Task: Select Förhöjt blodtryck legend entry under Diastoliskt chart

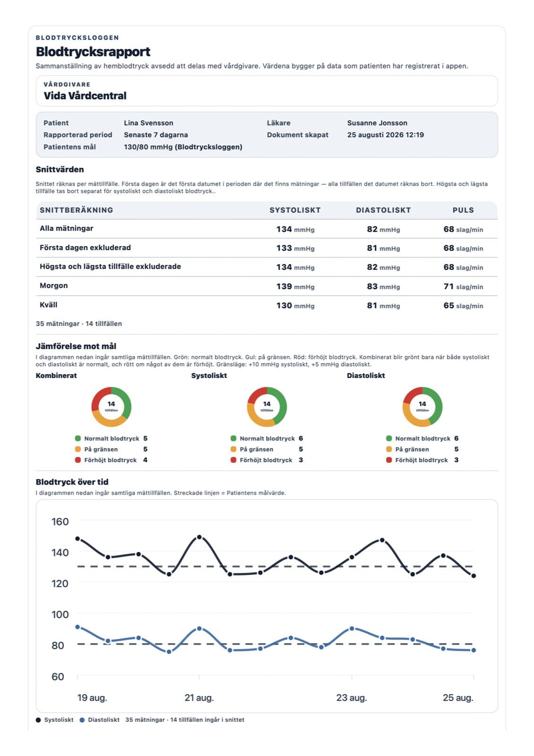Action: pos(422,460)
